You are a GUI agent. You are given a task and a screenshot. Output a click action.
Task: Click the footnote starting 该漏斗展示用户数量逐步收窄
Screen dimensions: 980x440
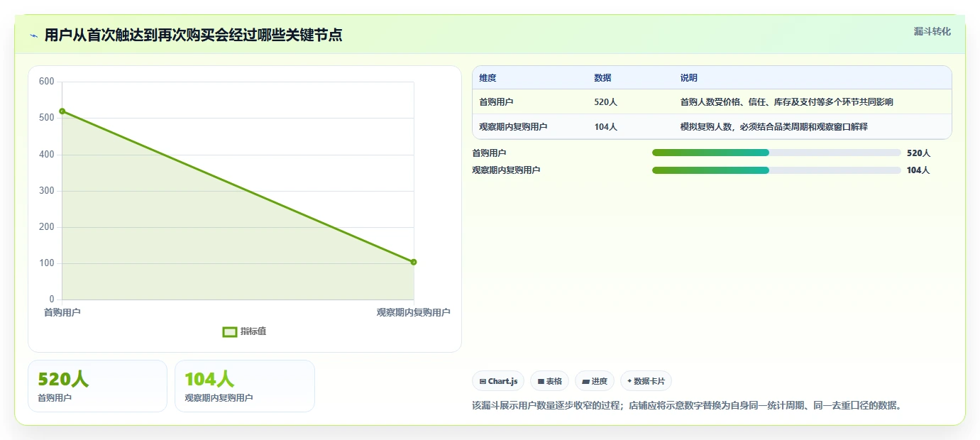click(686, 406)
